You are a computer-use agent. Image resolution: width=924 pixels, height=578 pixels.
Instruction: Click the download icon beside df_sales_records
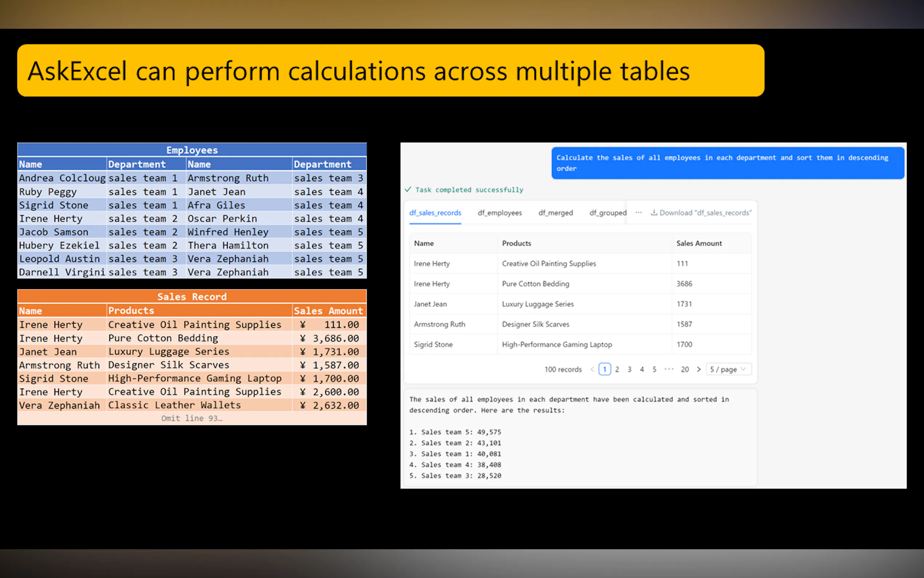654,213
